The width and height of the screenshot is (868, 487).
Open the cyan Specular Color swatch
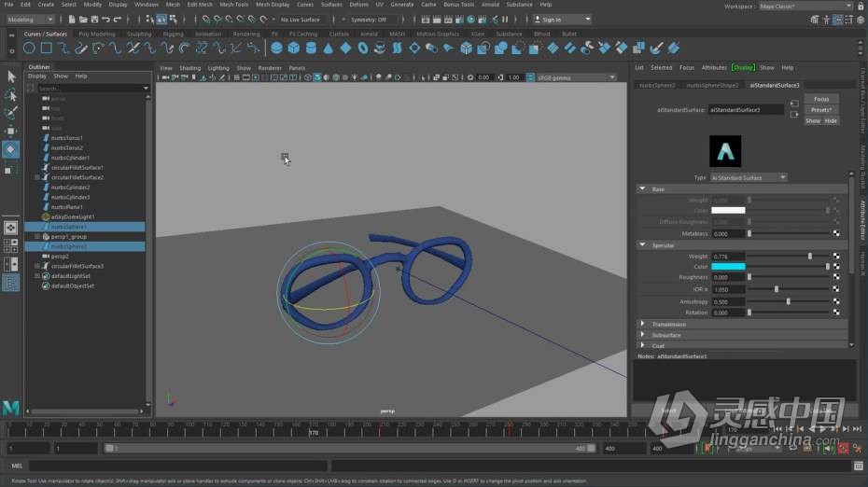coord(728,266)
